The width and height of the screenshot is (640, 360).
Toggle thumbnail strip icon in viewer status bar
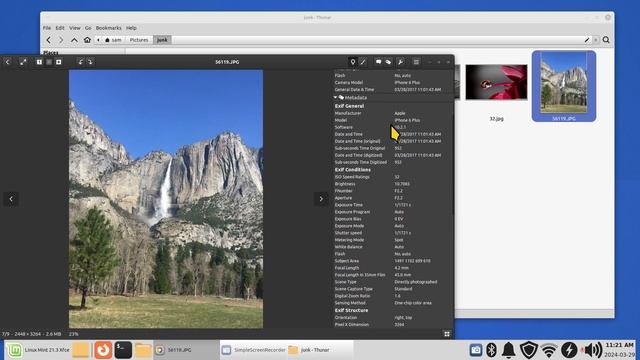(447, 334)
